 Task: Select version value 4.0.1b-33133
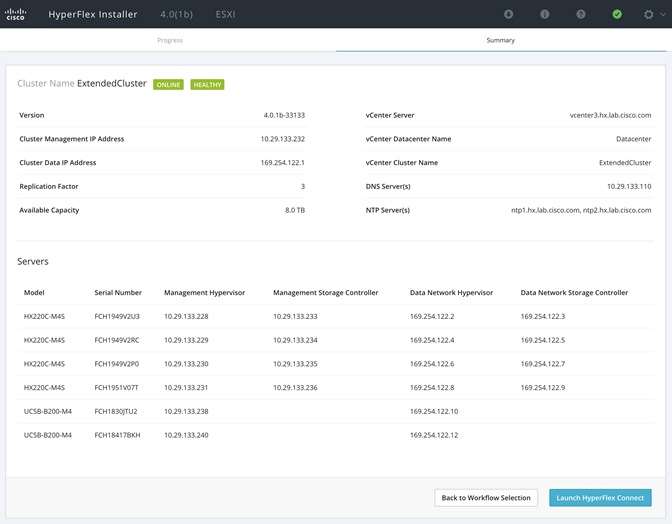click(x=284, y=115)
